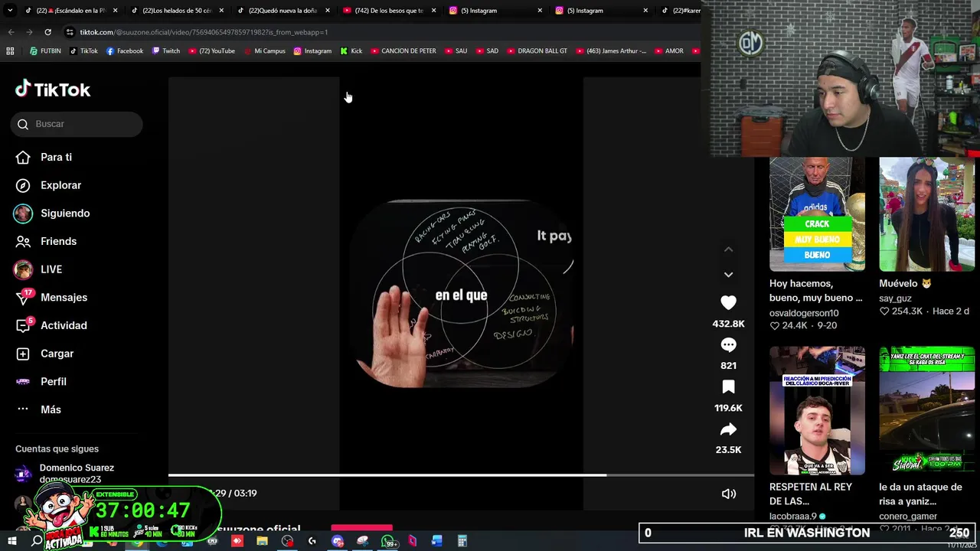The image size is (980, 551).
Task: Click the site info icon in address bar
Action: pos(70,32)
